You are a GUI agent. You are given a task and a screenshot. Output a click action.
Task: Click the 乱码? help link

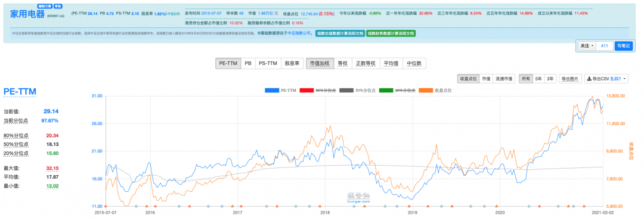click(x=615, y=79)
